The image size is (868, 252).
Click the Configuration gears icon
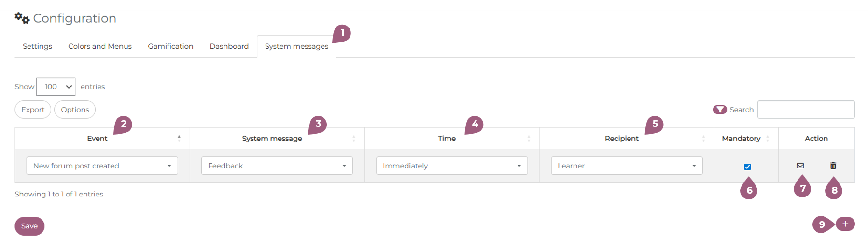pos(22,18)
